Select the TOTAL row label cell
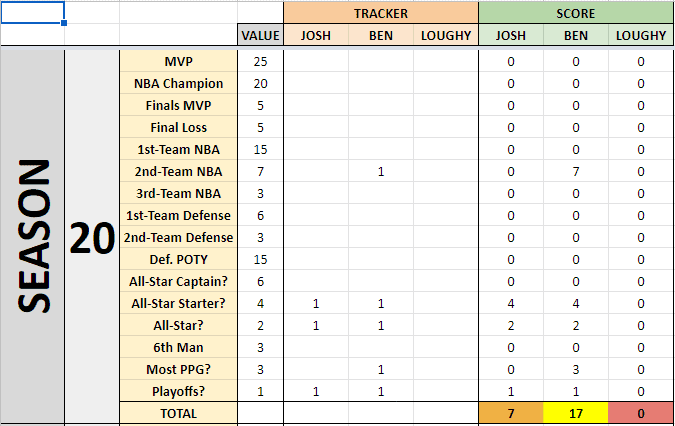675x426 pixels. click(x=179, y=413)
